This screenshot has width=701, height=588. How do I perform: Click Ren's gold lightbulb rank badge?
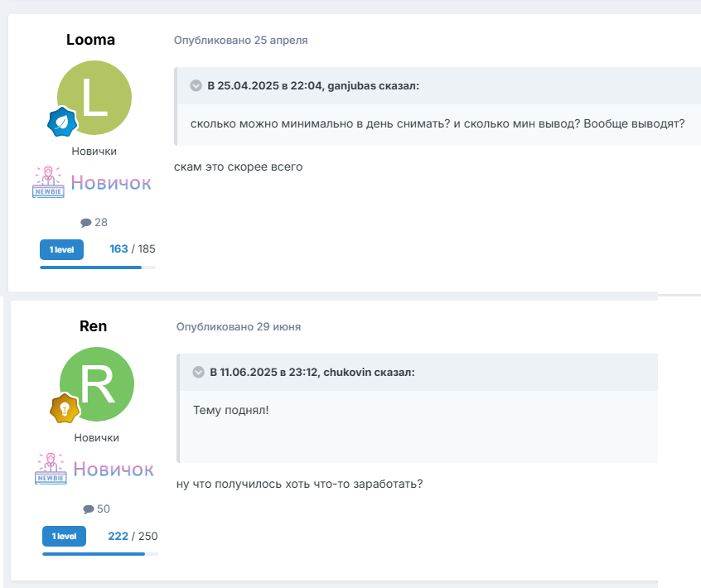65,408
